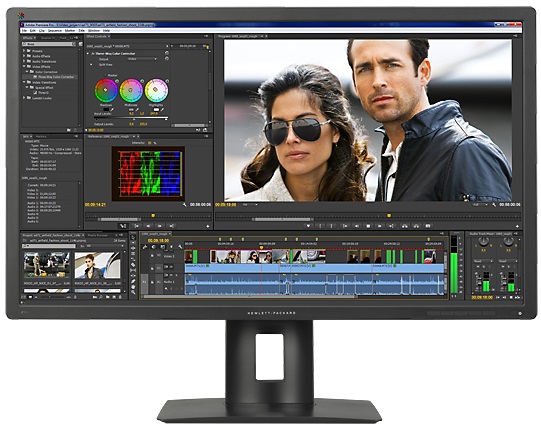Select the Hand tool
The height and width of the screenshot is (430, 541).
point(133,286)
